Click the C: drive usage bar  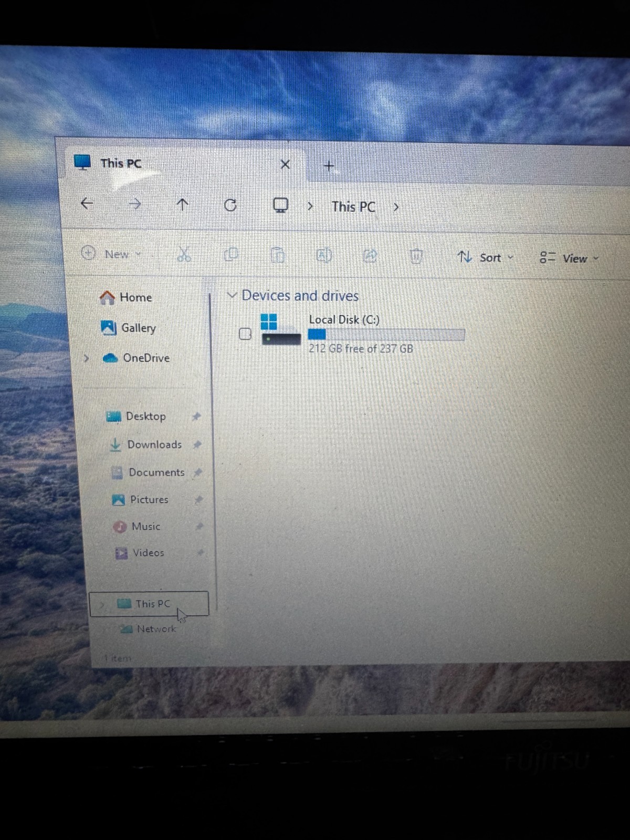click(386, 334)
